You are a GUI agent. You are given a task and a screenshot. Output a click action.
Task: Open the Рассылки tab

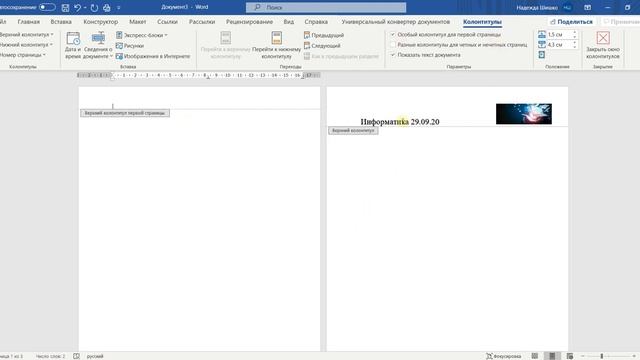[x=202, y=22]
